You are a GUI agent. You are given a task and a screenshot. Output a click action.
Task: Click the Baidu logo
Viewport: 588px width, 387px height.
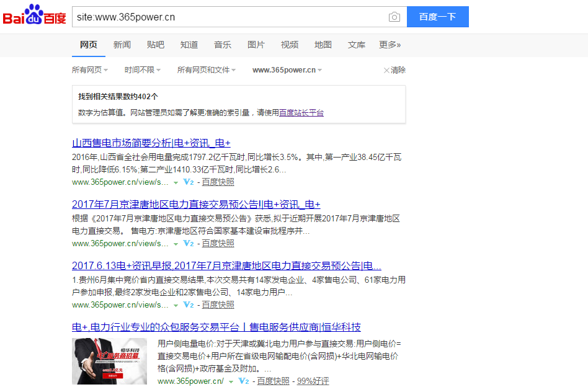click(34, 16)
